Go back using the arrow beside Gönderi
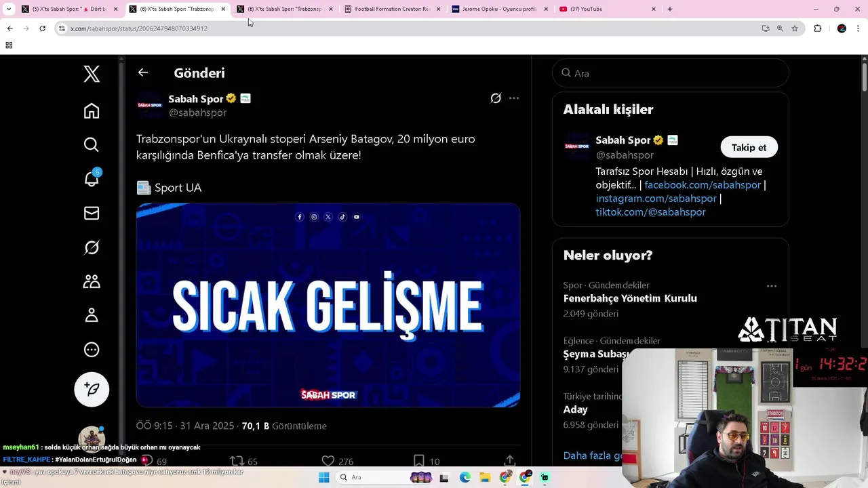 click(x=143, y=73)
